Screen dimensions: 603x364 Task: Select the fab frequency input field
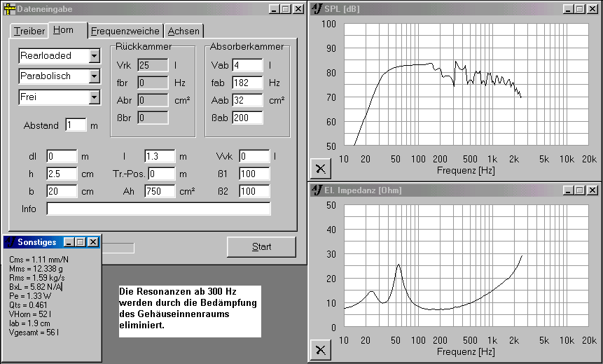(247, 83)
